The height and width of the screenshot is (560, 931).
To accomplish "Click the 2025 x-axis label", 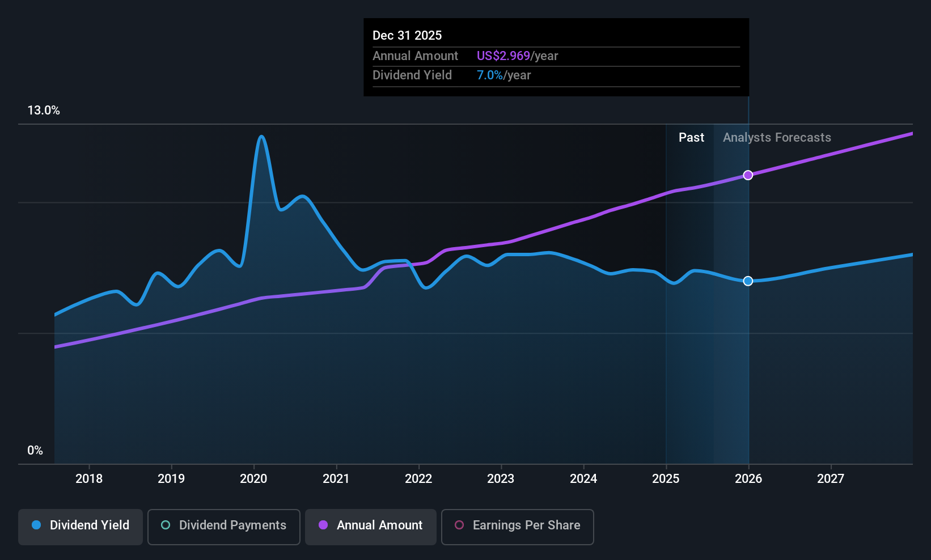I will coord(666,479).
